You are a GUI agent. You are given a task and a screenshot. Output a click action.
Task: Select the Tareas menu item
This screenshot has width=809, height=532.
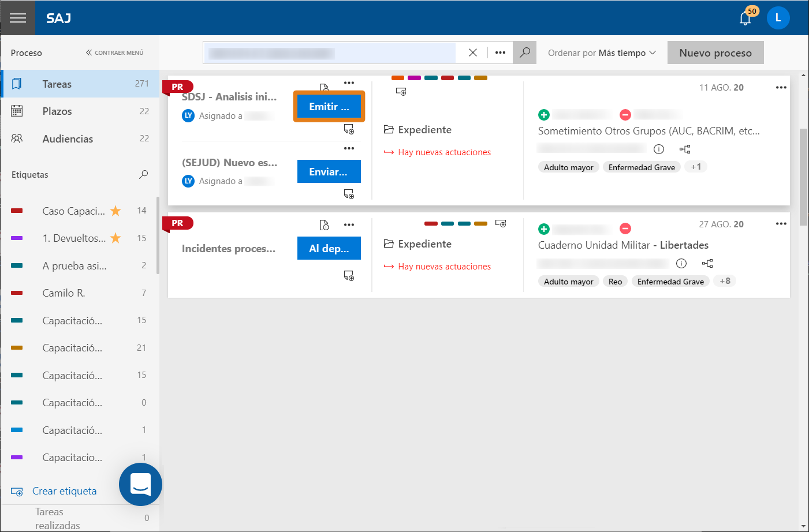pos(80,84)
